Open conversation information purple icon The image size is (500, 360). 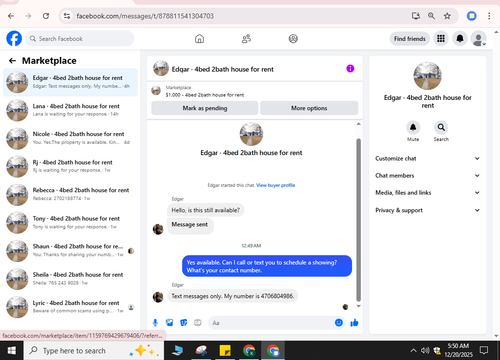350,69
